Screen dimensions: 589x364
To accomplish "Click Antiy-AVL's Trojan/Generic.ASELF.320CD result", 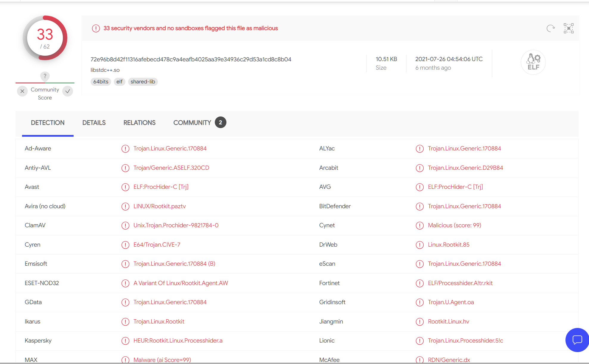I will pyautogui.click(x=171, y=168).
